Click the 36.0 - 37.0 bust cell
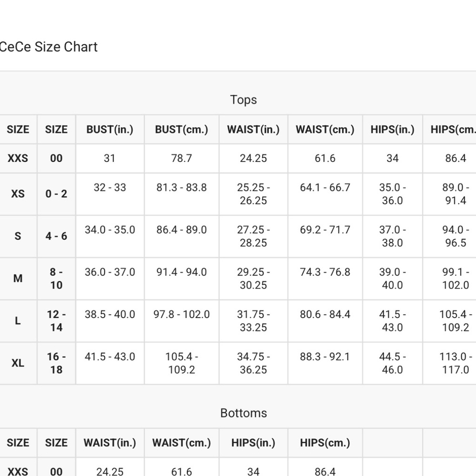 point(110,272)
